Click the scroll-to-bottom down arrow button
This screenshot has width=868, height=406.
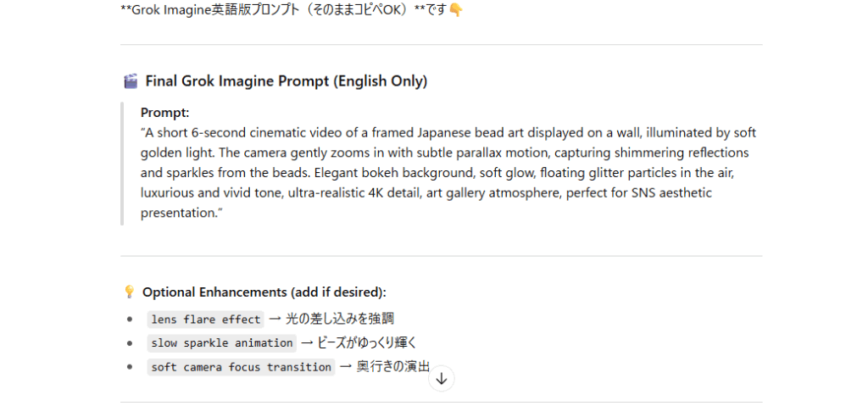441,379
